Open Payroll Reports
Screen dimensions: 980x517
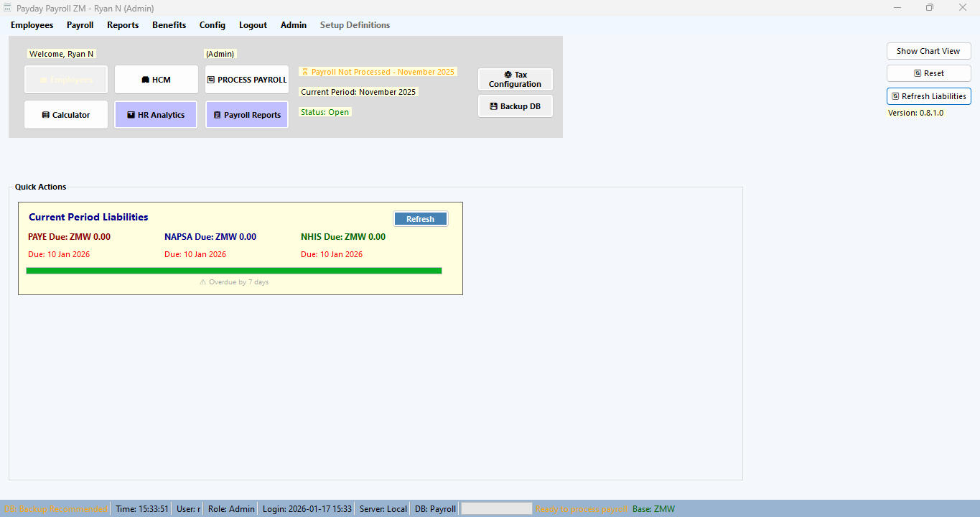[x=247, y=115]
